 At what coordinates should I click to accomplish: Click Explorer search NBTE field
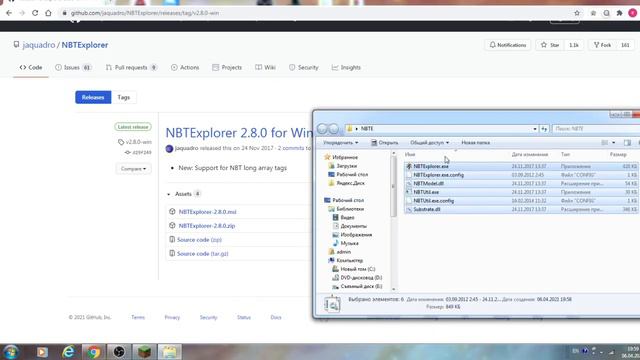595,129
